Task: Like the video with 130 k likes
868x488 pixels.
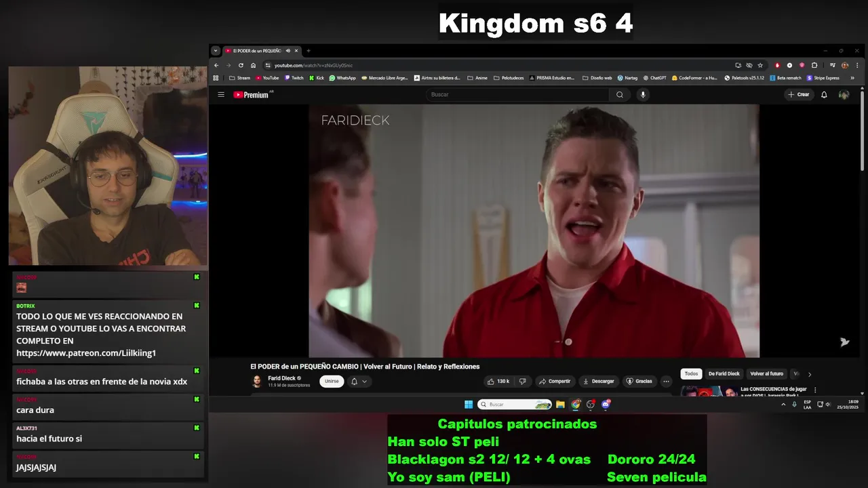Action: pyautogui.click(x=498, y=382)
